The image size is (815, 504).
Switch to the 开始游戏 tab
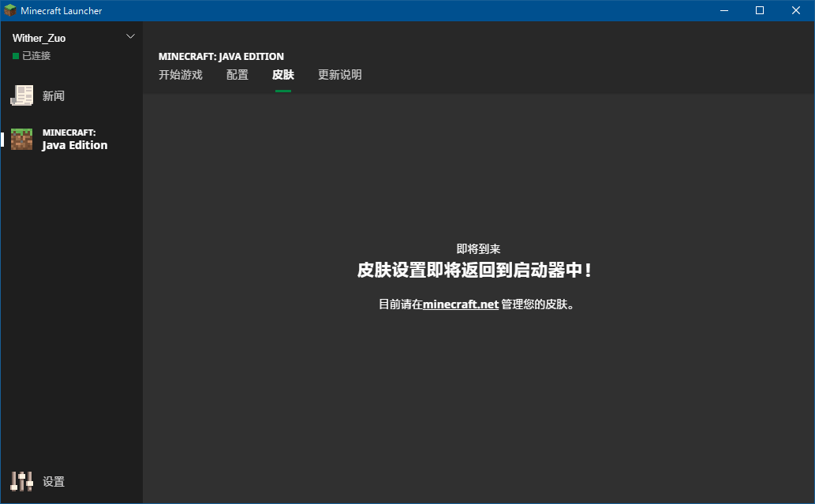[181, 75]
